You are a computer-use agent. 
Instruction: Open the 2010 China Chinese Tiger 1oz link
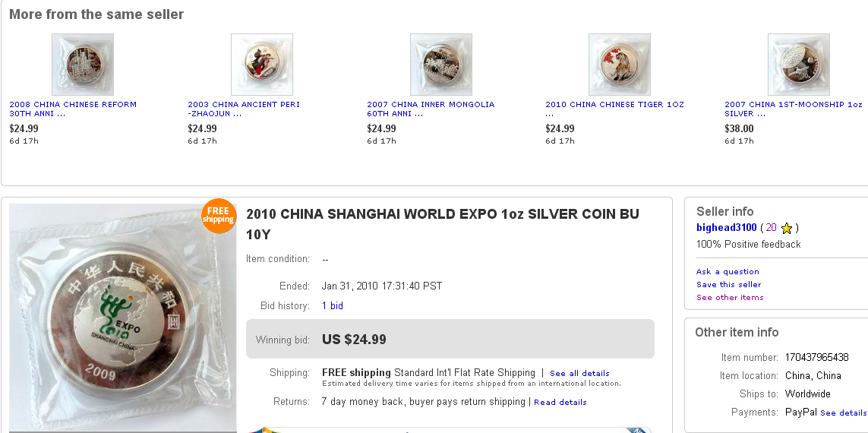[x=614, y=104]
